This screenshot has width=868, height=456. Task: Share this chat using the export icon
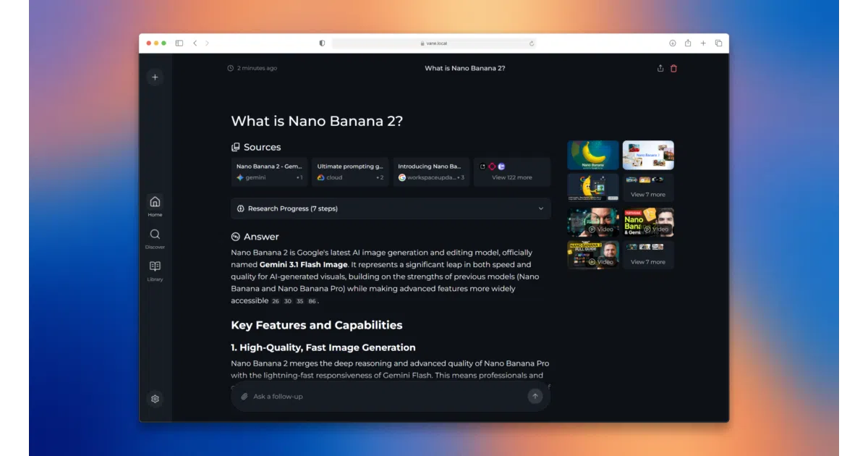pyautogui.click(x=660, y=68)
